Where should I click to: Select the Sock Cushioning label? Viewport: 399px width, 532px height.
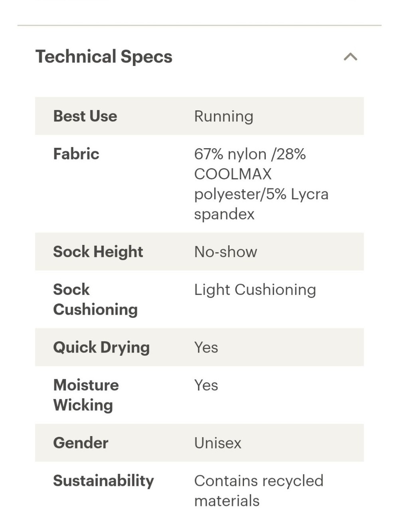click(x=95, y=300)
